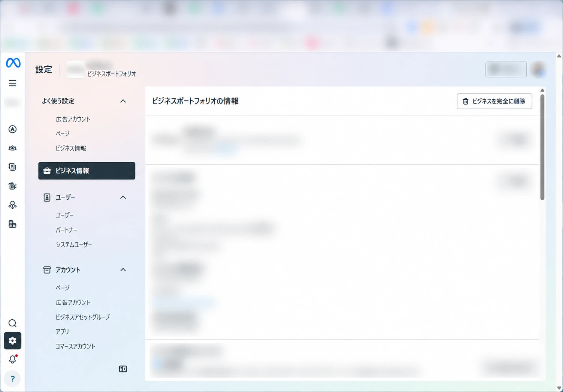The height and width of the screenshot is (392, 563).
Task: Open notifications bell icon
Action: 12,359
